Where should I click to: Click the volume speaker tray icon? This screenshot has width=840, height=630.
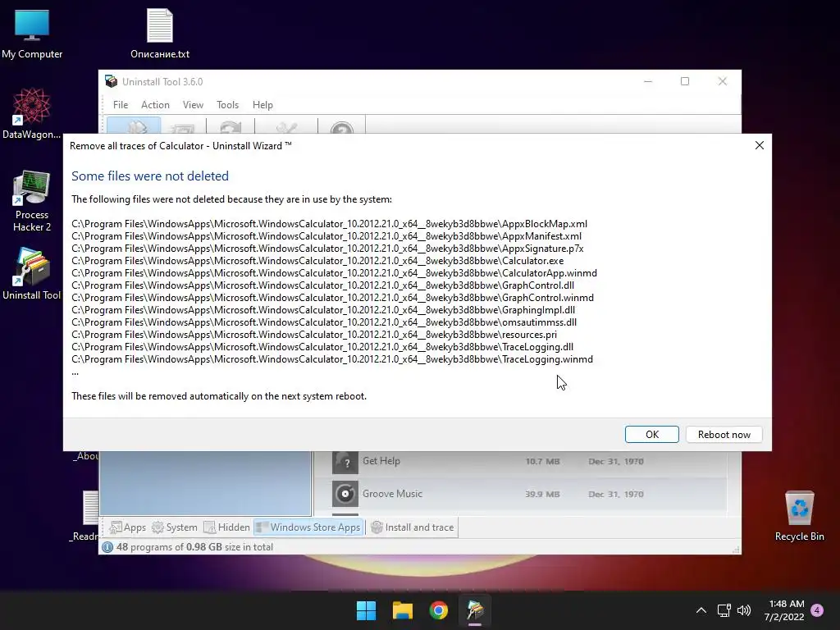[744, 610]
